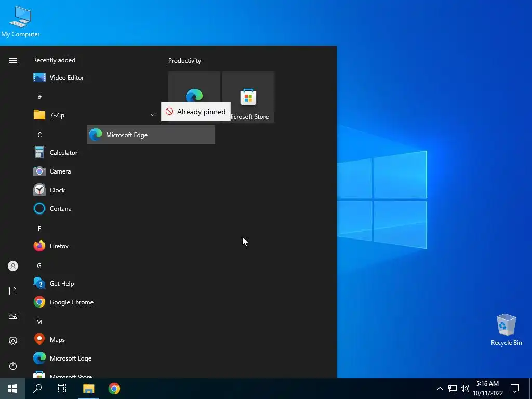Open File Explorer on taskbar
Screen dimensions: 532x399
[89, 389]
